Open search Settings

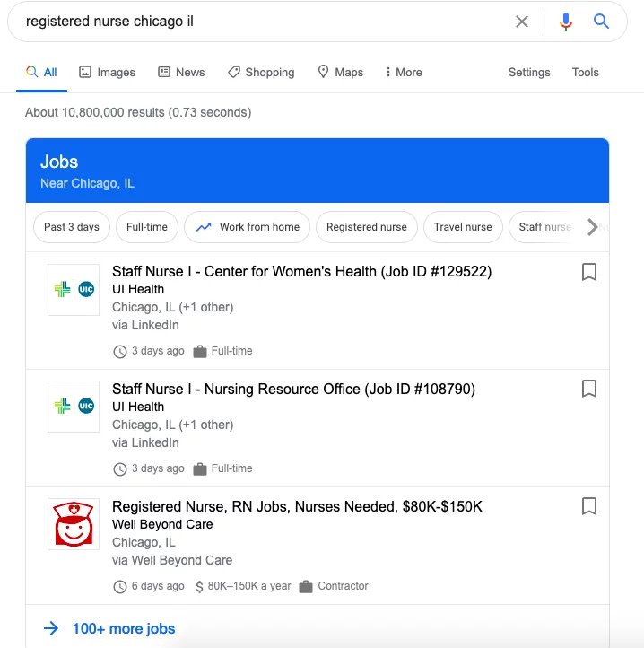pos(529,73)
